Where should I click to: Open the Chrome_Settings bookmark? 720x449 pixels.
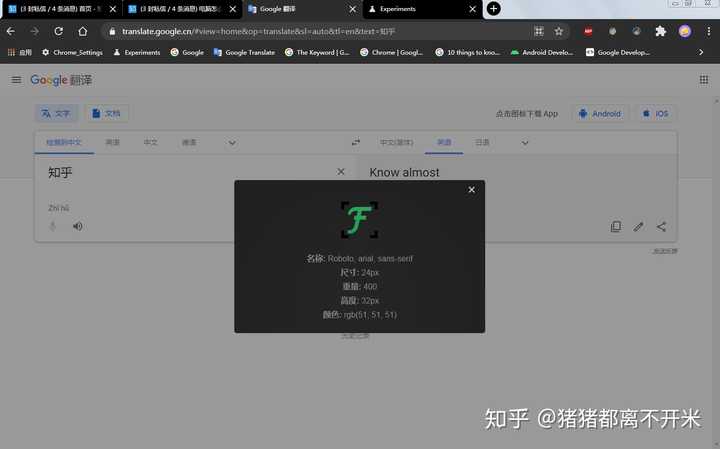point(73,52)
